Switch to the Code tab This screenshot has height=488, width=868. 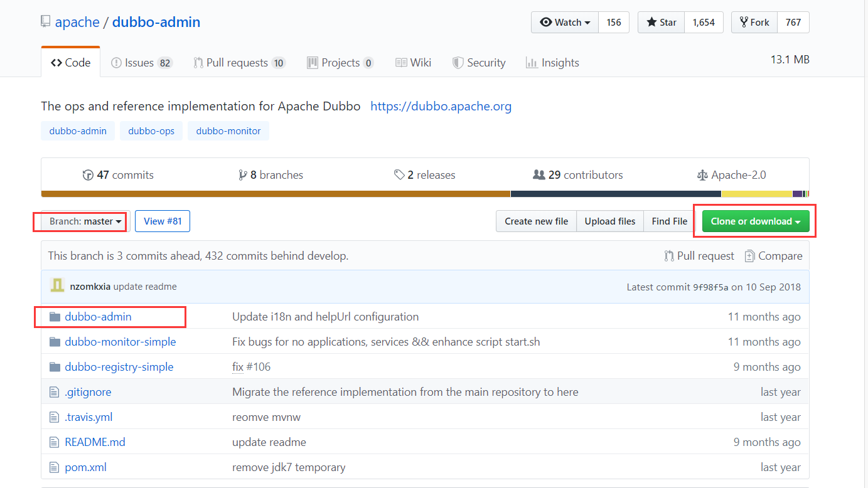[70, 63]
